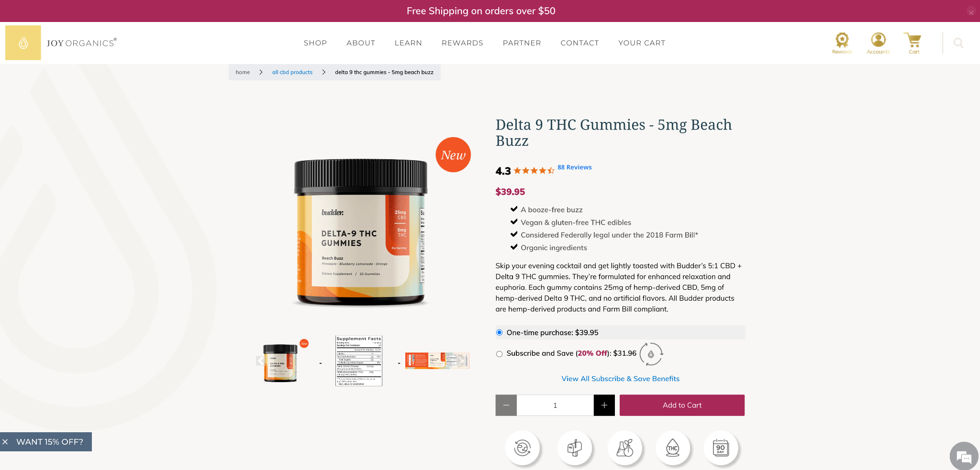The height and width of the screenshot is (470, 980).
Task: Open the Rewards ribbon icon
Action: [x=842, y=43]
